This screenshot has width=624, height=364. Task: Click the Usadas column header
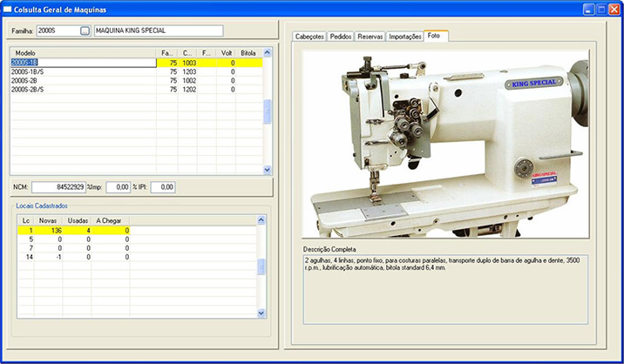pos(78,220)
